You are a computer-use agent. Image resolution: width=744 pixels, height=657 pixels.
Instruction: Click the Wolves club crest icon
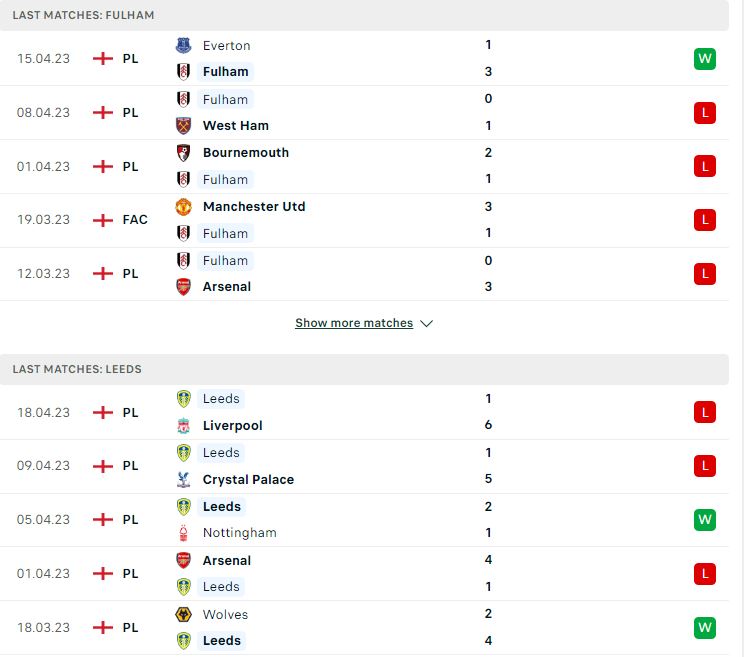coord(183,615)
